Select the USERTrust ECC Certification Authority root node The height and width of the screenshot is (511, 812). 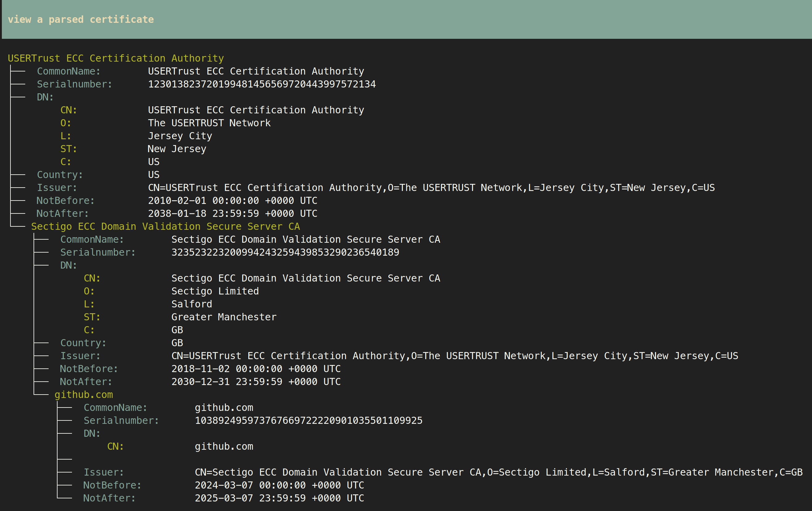(x=116, y=59)
